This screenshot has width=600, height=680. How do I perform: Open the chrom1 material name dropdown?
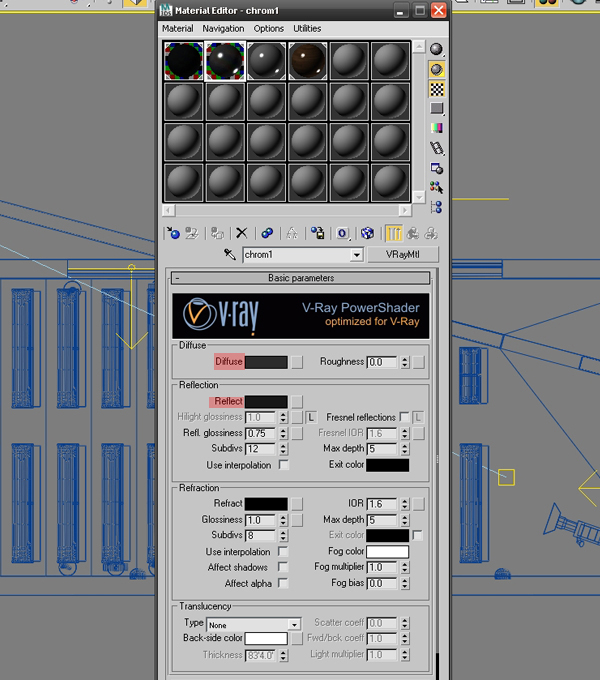357,255
